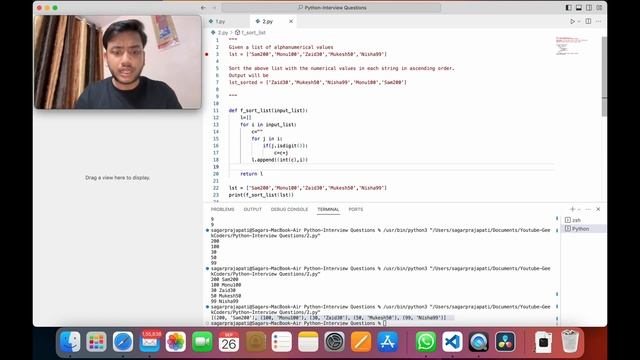The height and width of the screenshot is (360, 640).
Task: Split the editor to the right
Action: click(588, 21)
